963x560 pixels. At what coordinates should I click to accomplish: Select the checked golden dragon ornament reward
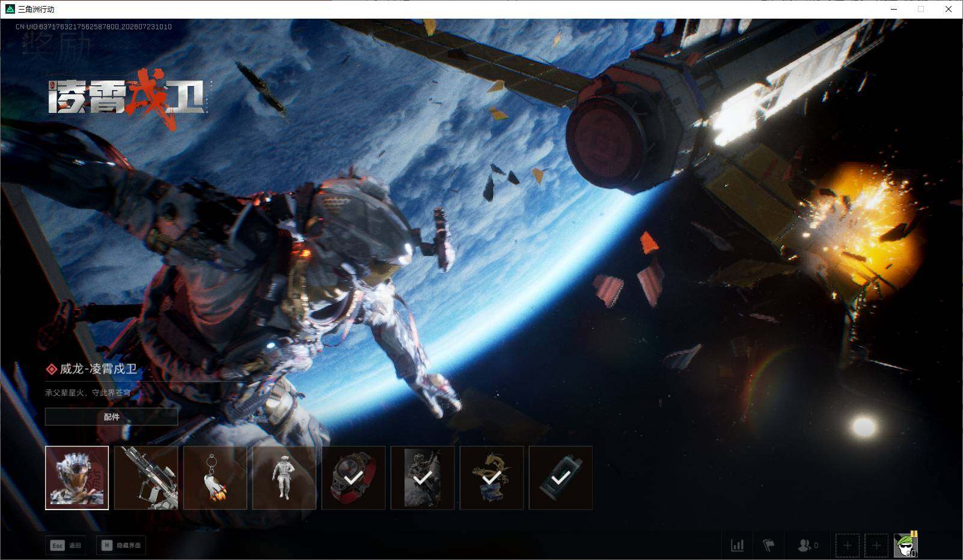(x=492, y=478)
